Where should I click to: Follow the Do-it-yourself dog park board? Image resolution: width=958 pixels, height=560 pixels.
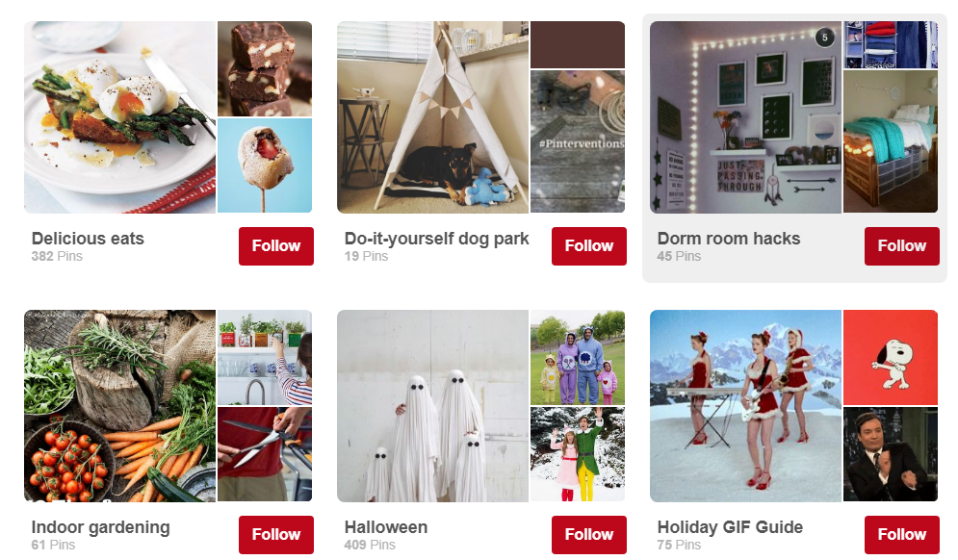(589, 246)
